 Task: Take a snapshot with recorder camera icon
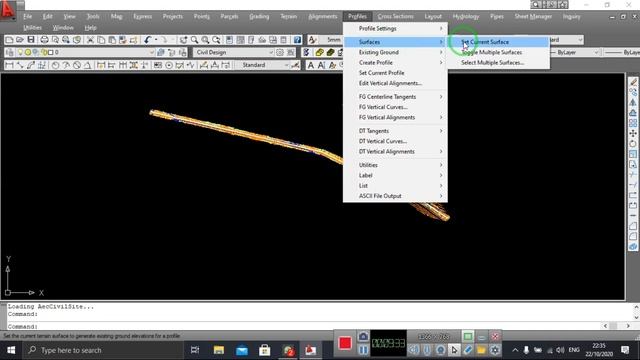[x=363, y=336]
